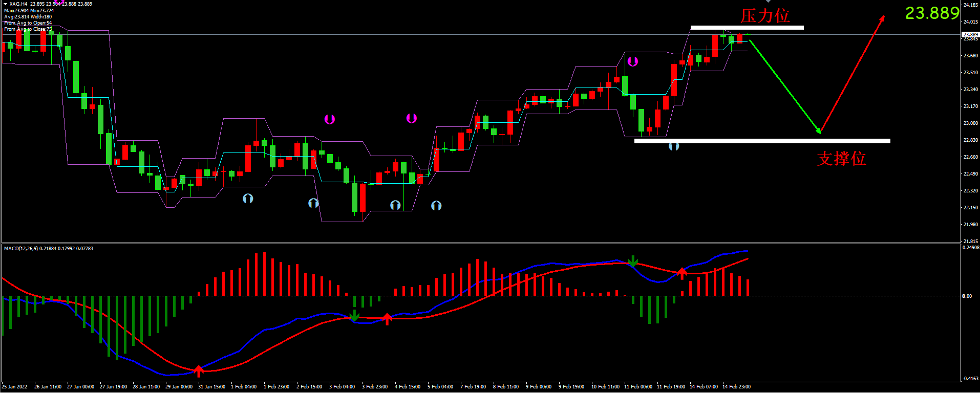
Task: Click the 14 Feb 23:00 time axis label
Action: (x=736, y=387)
